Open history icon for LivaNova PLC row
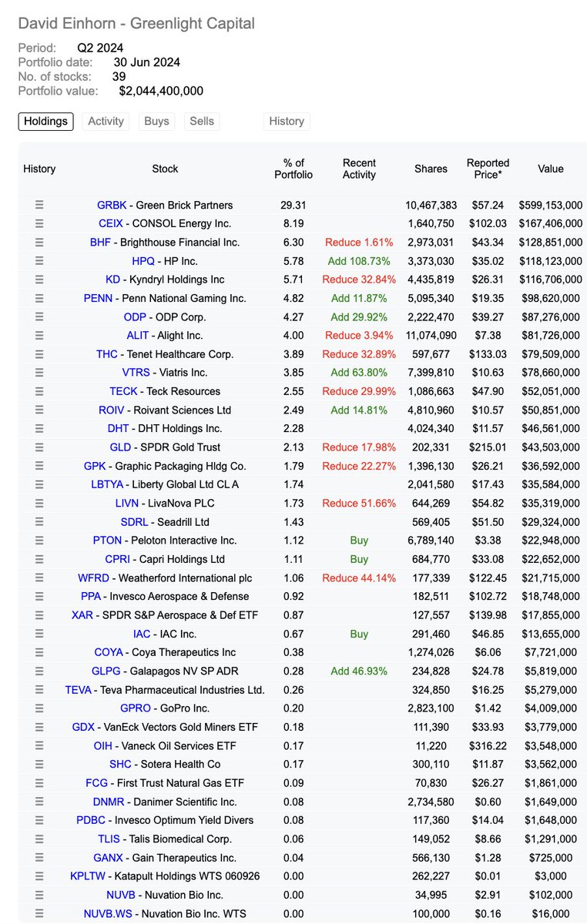 click(39, 503)
